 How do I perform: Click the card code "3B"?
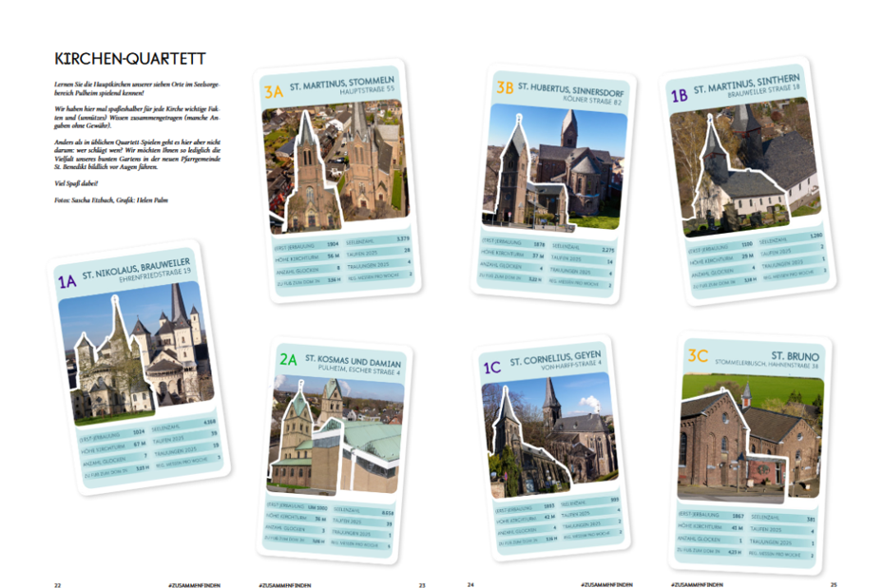[505, 87]
